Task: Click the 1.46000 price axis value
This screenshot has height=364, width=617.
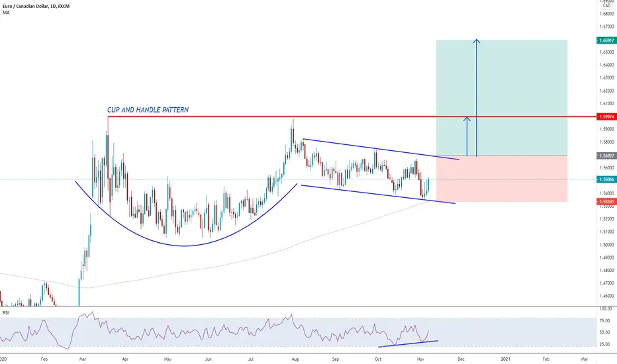Action: click(607, 296)
